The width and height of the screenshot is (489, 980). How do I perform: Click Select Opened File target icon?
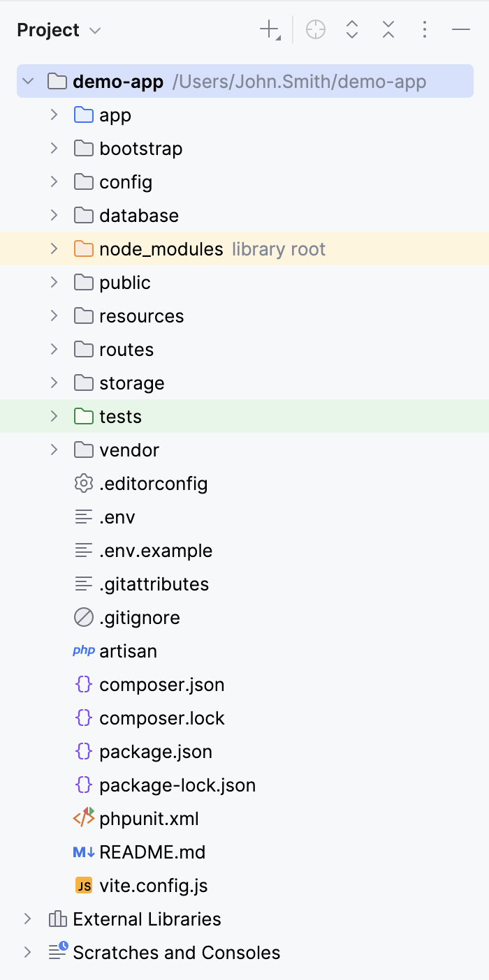coord(315,29)
